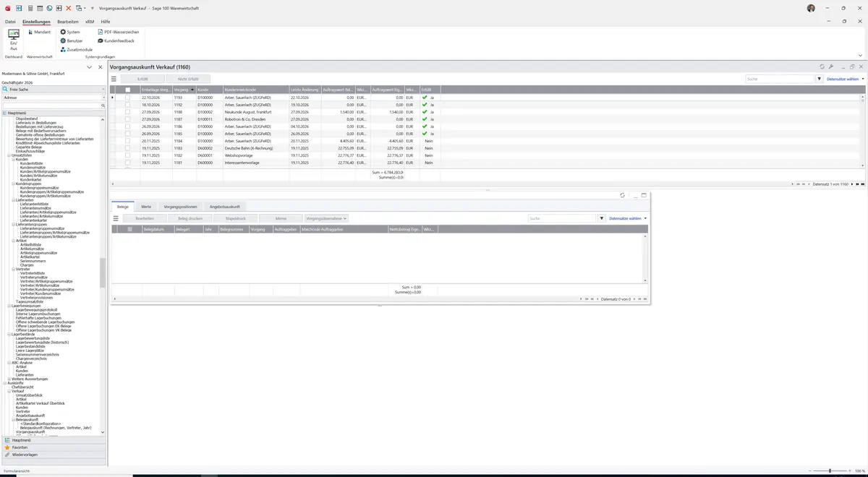Collapse the Lagerbewegungen tree node
Viewport: 868px width, 477px height.
point(9,306)
